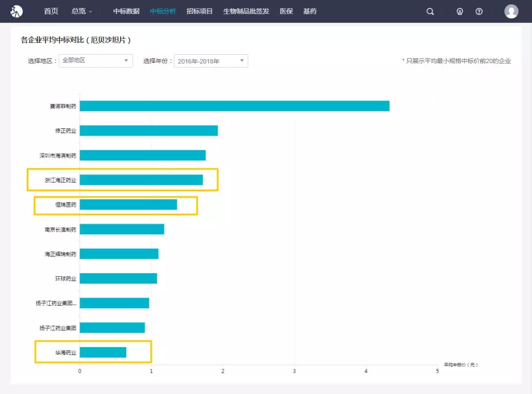Click the chart title 各企业平均中标对比（厄贝沙坦片）
Image resolution: width=532 pixels, height=394 pixels.
pyautogui.click(x=76, y=40)
